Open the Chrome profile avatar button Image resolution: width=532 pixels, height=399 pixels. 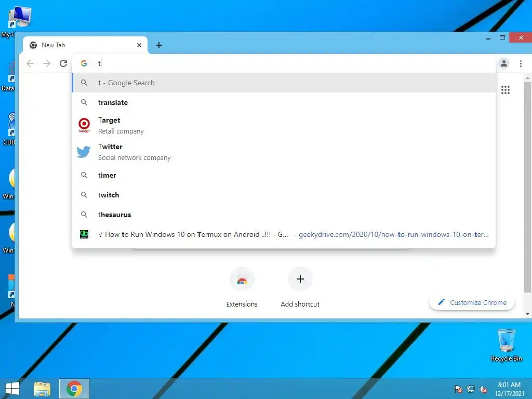(504, 63)
